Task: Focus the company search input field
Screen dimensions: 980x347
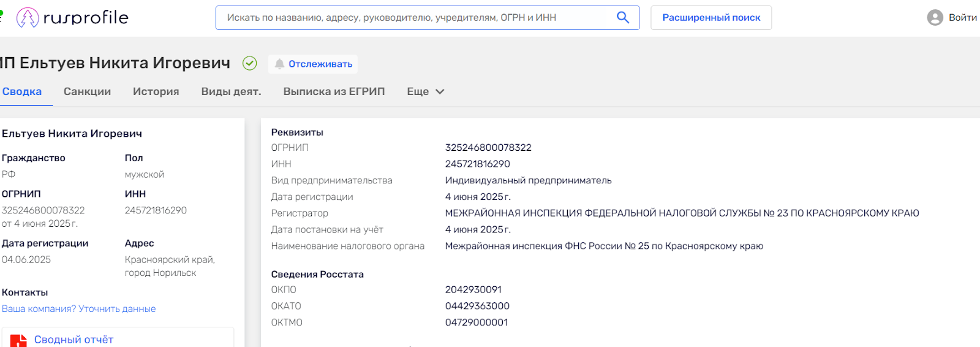Action: tap(417, 18)
